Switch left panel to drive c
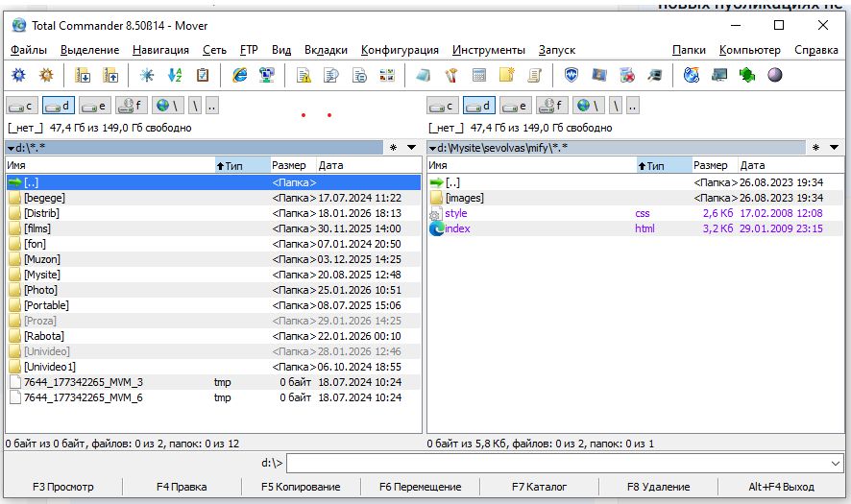 point(23,106)
